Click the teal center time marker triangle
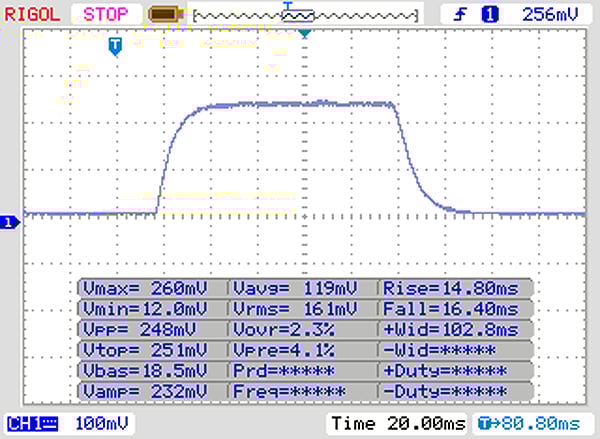The image size is (600, 439). (x=305, y=34)
